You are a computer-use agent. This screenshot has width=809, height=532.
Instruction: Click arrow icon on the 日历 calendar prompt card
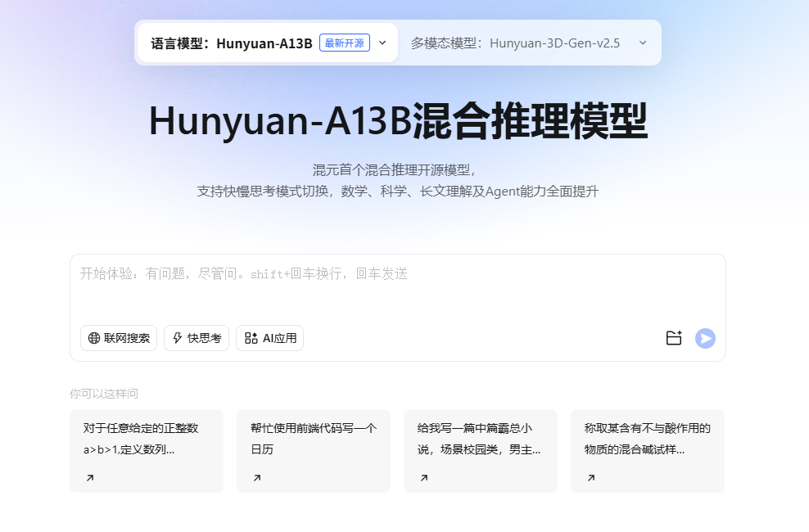[257, 478]
